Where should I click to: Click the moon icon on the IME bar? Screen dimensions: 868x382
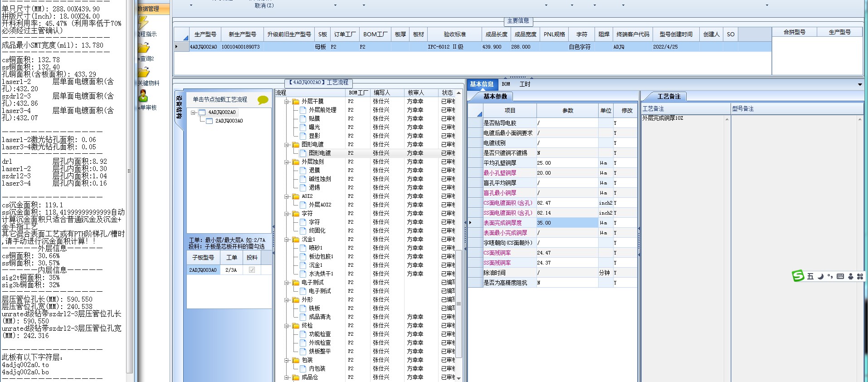point(820,276)
